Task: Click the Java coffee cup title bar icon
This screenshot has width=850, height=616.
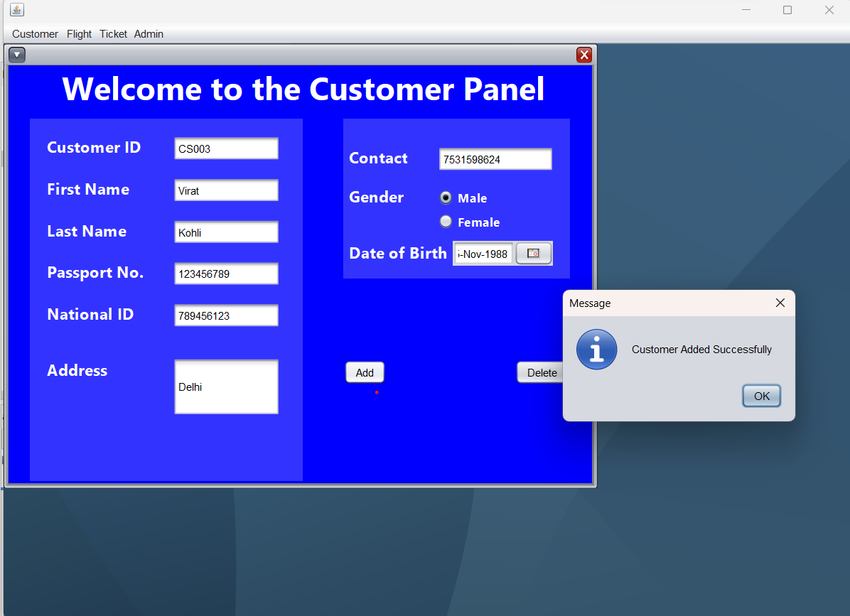Action: (16, 10)
